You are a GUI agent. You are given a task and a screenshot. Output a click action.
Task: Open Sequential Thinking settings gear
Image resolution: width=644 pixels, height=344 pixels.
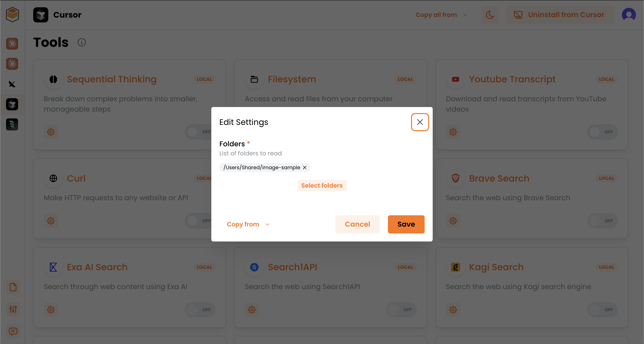point(51,132)
